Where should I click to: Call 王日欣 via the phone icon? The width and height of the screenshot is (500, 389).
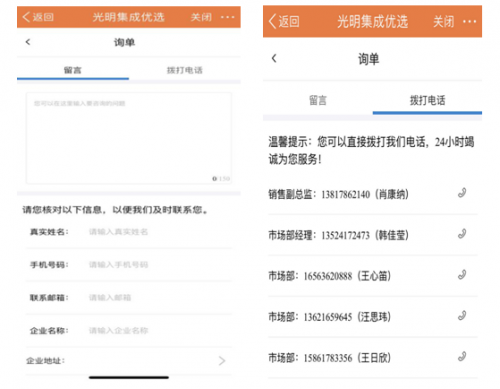pyautogui.click(x=462, y=356)
